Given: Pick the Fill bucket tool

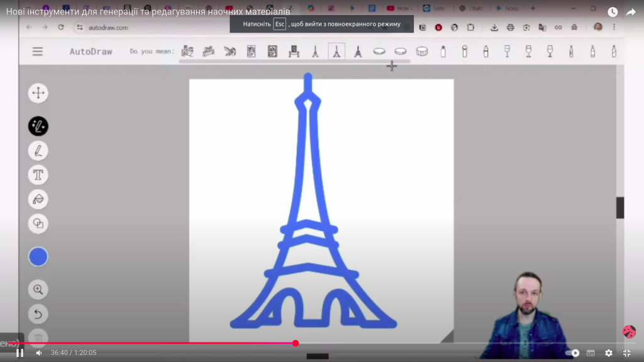Looking at the screenshot, I should click(38, 199).
